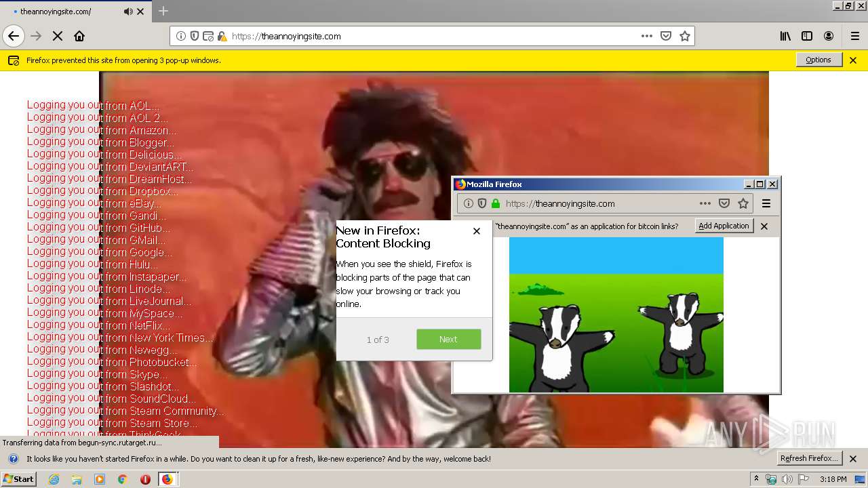Open the Action Center flag in system tray
868x488 pixels.
[x=803, y=479]
